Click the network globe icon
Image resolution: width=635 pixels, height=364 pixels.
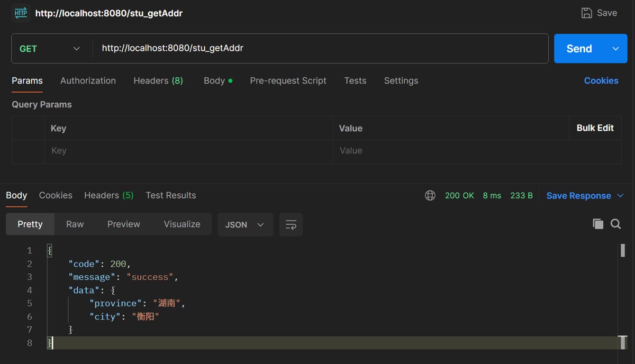430,196
